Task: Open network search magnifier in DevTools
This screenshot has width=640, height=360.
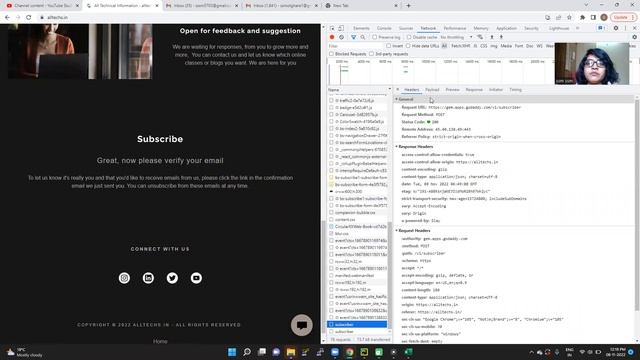Action: click(x=362, y=37)
